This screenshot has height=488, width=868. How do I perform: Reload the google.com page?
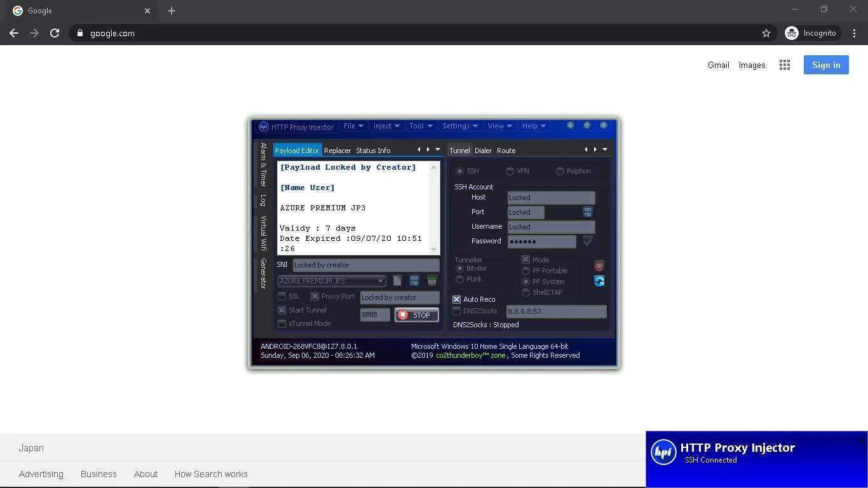coord(55,33)
